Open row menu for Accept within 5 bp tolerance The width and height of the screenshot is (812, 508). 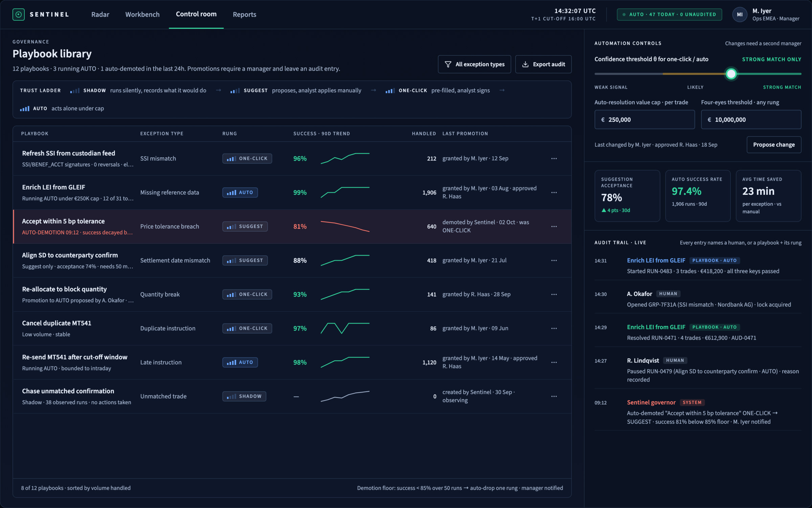tap(554, 227)
